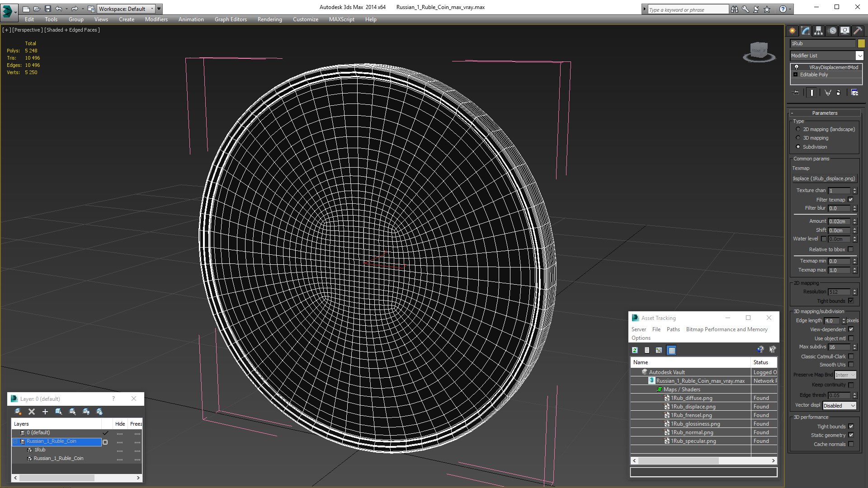Open the Display command panel tab
The image size is (868, 488).
(x=845, y=31)
